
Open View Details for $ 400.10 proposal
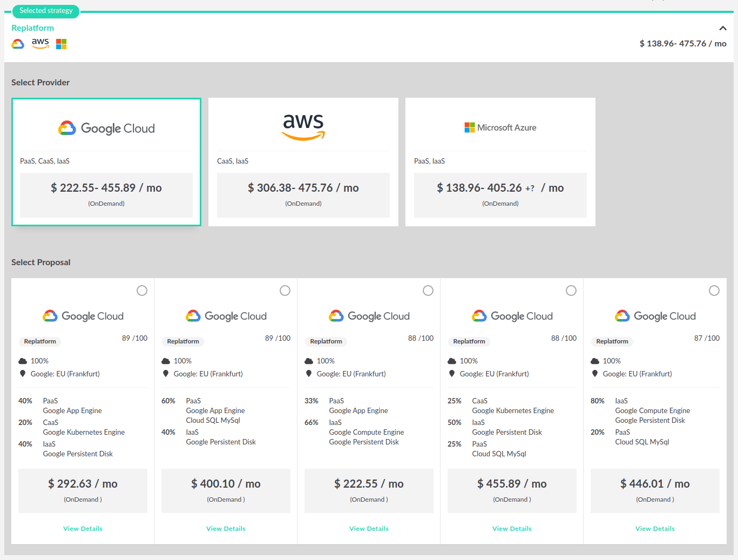coord(226,529)
